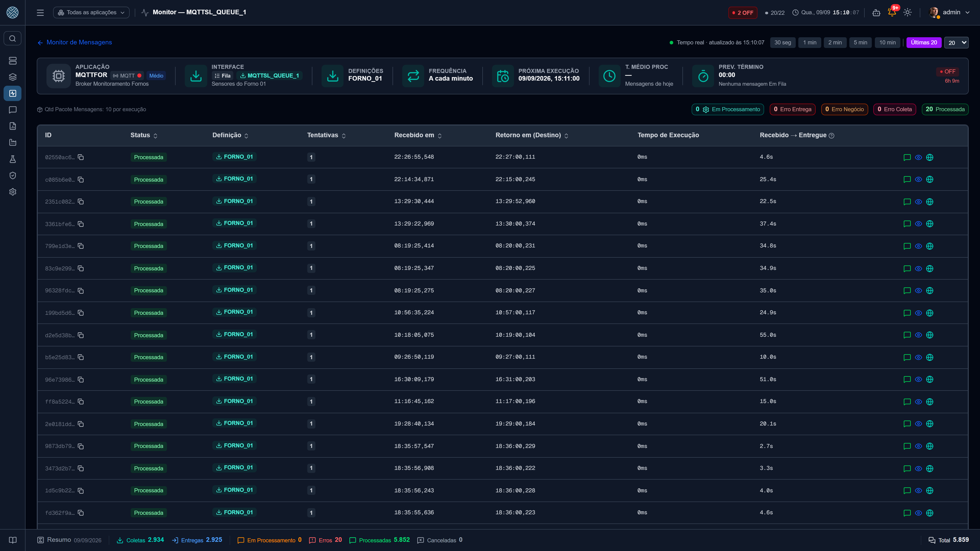
Task: Click the help icon beside Recebido → Entregue
Action: tap(832, 136)
